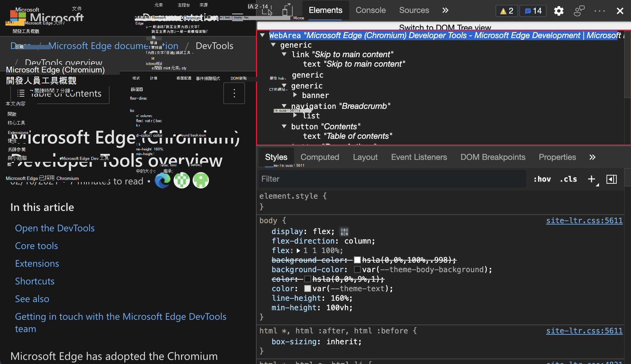Open swatch for var(--theme-text) color
Image resolution: width=631 pixels, height=364 pixels.
tap(307, 289)
